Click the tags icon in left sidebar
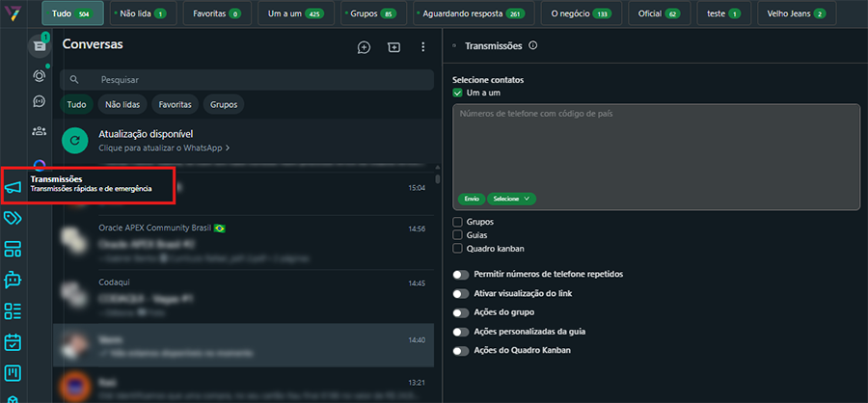 [14, 219]
